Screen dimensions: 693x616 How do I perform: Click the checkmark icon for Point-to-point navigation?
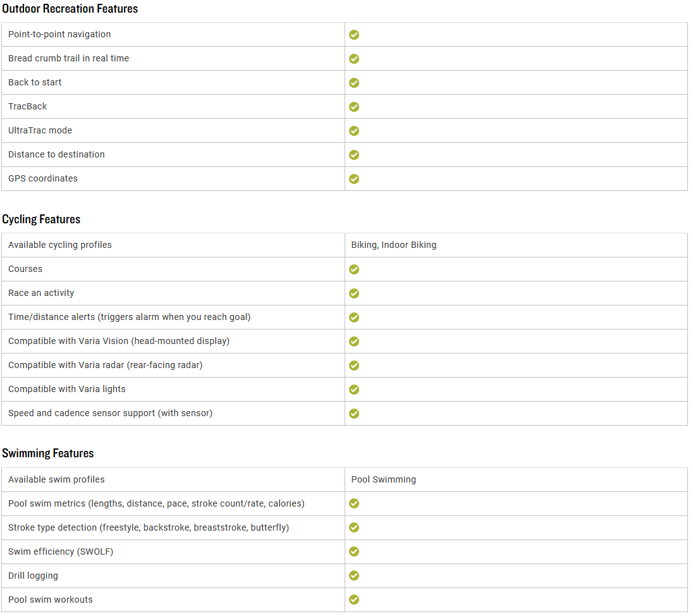click(x=354, y=35)
